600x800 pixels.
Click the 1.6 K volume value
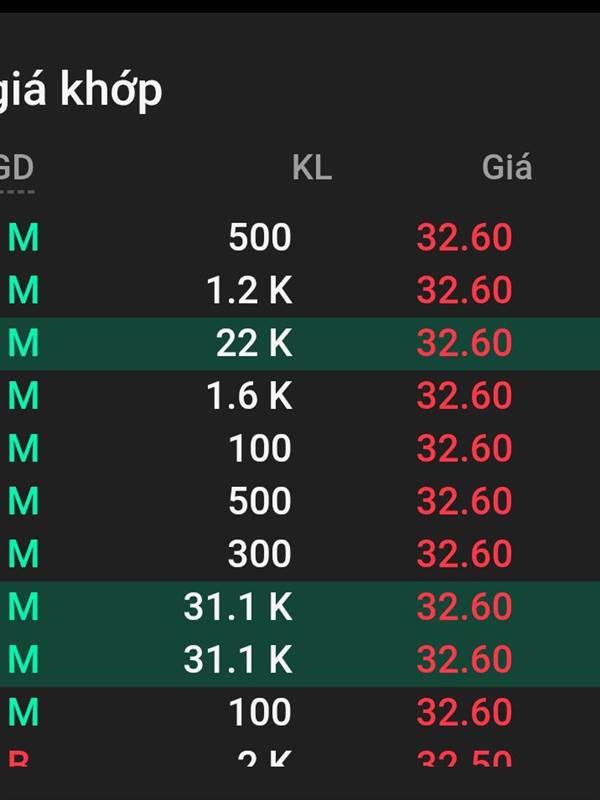[x=249, y=396]
